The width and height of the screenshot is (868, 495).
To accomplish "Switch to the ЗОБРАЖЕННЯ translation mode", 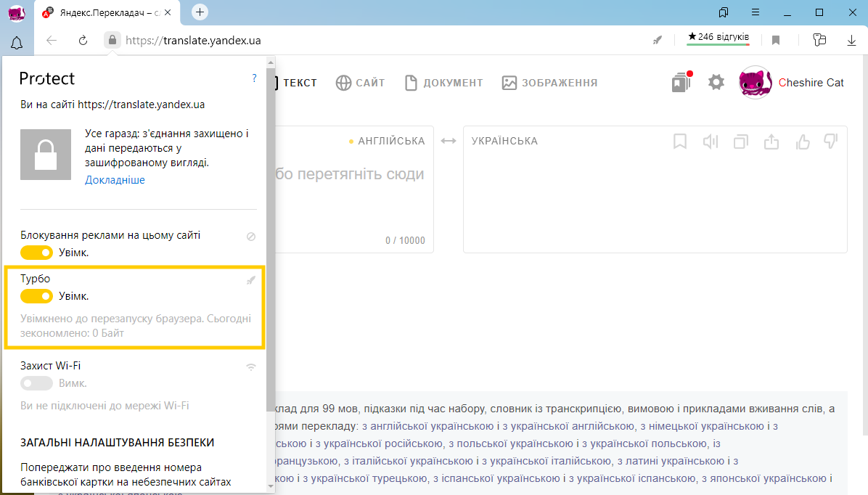I will coord(549,83).
